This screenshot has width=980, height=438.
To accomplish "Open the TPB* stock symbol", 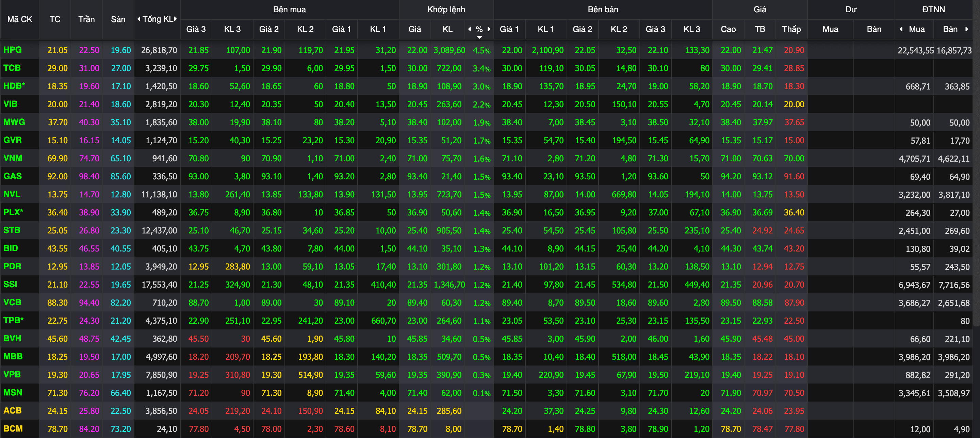I will click(x=13, y=320).
